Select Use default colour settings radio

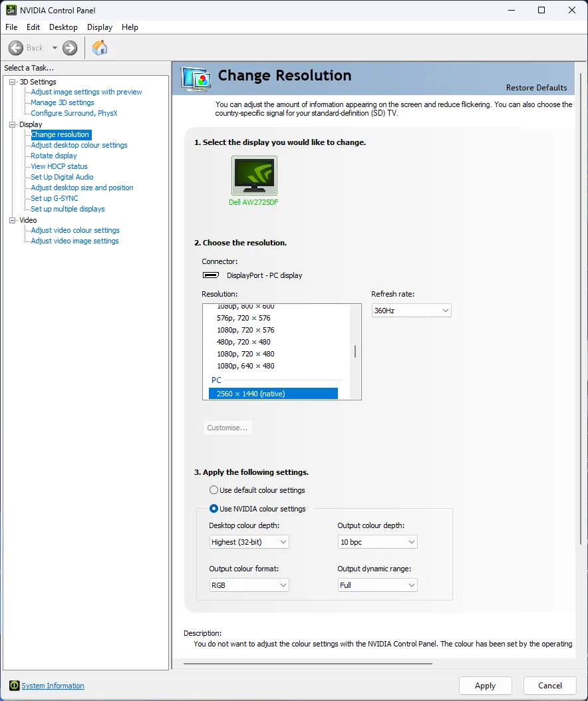click(x=214, y=490)
